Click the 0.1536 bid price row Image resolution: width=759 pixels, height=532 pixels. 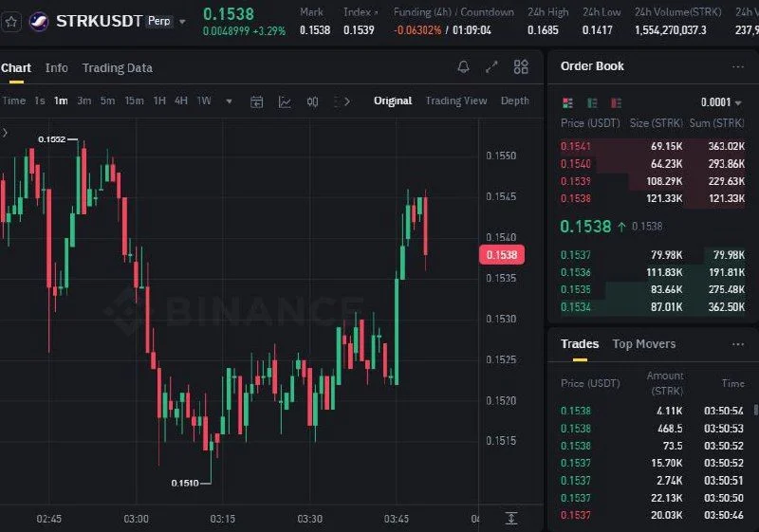tap(653, 272)
